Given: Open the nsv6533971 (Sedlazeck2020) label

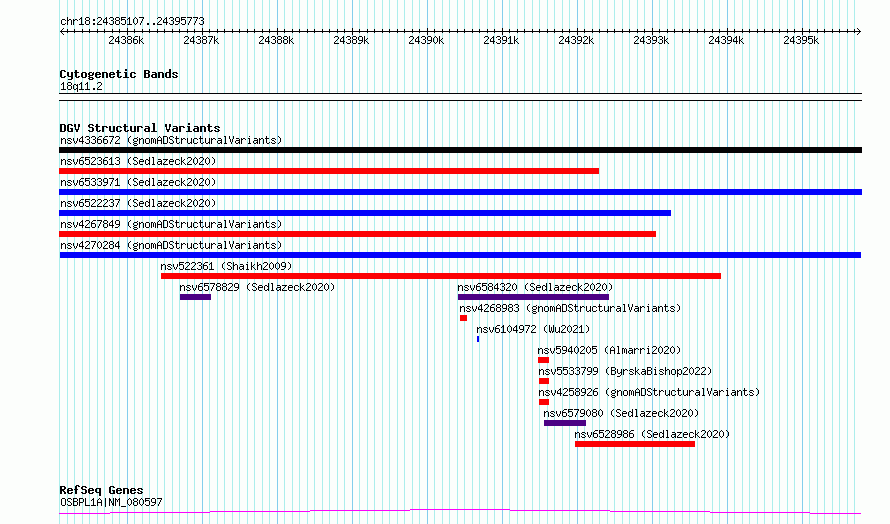Looking at the screenshot, I should [138, 182].
